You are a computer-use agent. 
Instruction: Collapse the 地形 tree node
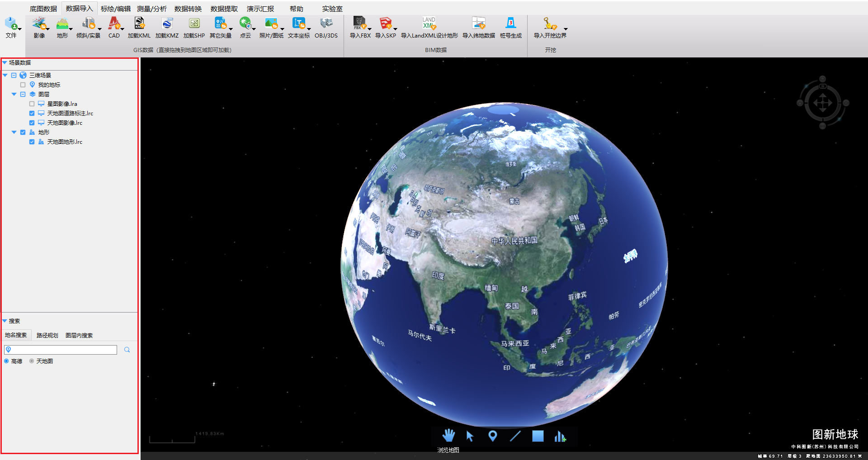coord(14,133)
